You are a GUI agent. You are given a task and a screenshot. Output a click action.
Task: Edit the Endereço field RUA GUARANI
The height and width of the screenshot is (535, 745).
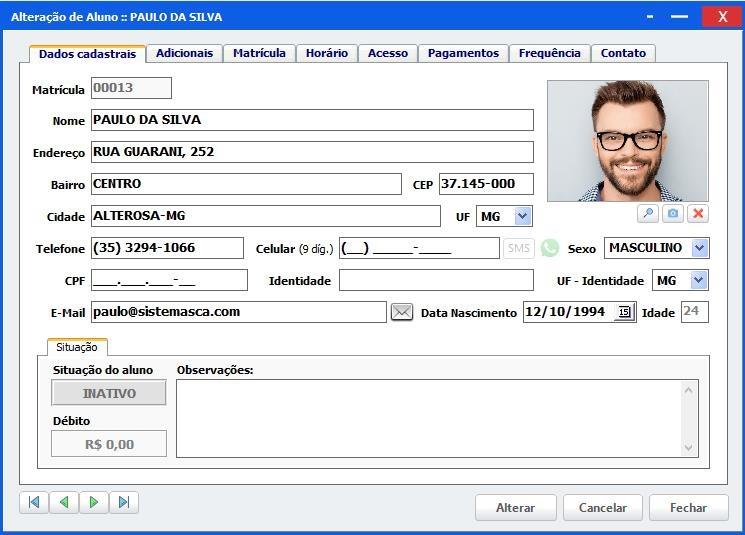(x=312, y=152)
